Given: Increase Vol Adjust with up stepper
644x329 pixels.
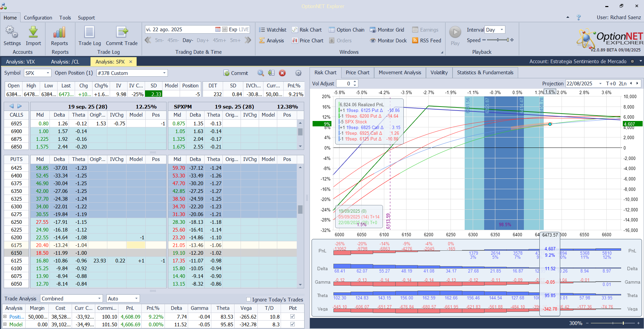Looking at the screenshot, I should pos(355,82).
